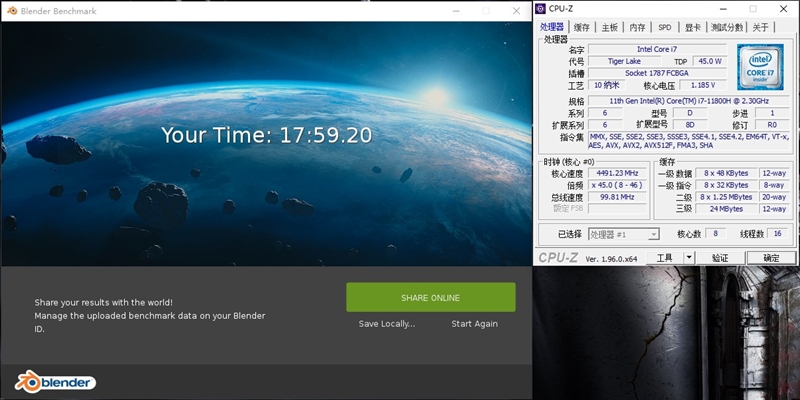
Task: Click the 核心数 value 8
Action: 716,234
